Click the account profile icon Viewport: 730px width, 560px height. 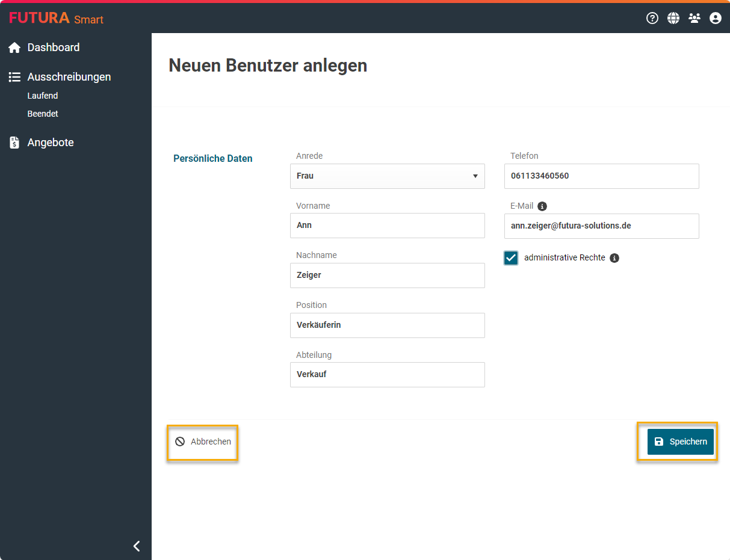716,18
